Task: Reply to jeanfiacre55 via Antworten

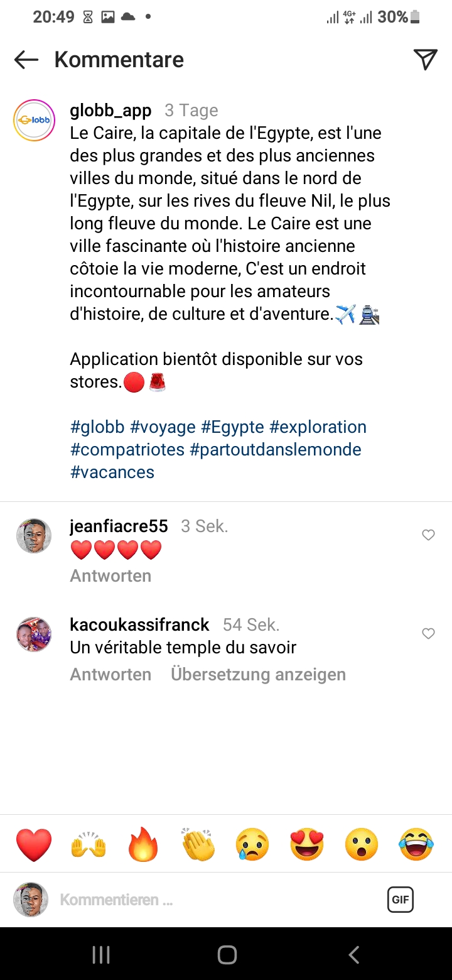Action: coord(110,576)
